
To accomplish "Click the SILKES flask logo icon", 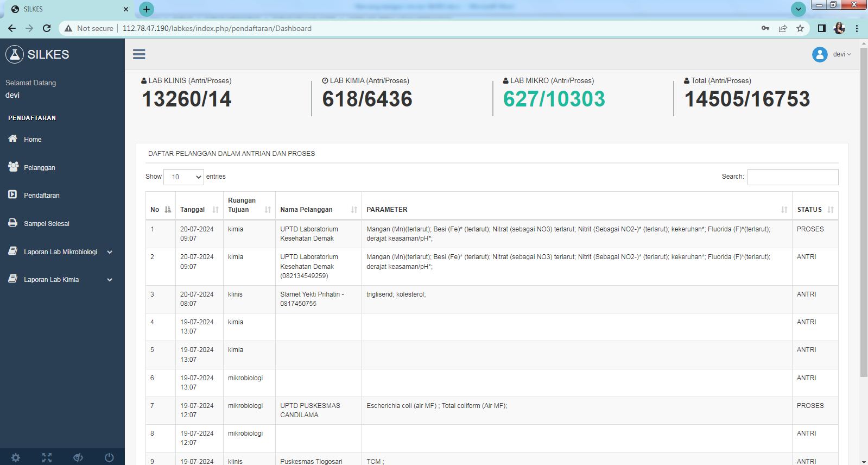I will [x=15, y=54].
